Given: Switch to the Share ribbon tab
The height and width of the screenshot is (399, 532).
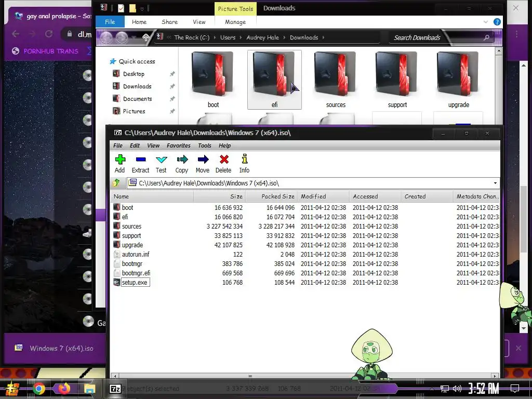Looking at the screenshot, I should [170, 22].
